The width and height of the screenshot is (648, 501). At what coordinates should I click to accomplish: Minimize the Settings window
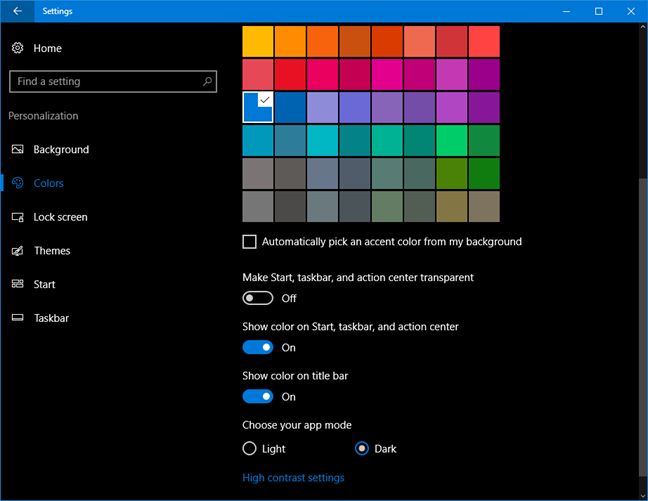click(x=567, y=11)
